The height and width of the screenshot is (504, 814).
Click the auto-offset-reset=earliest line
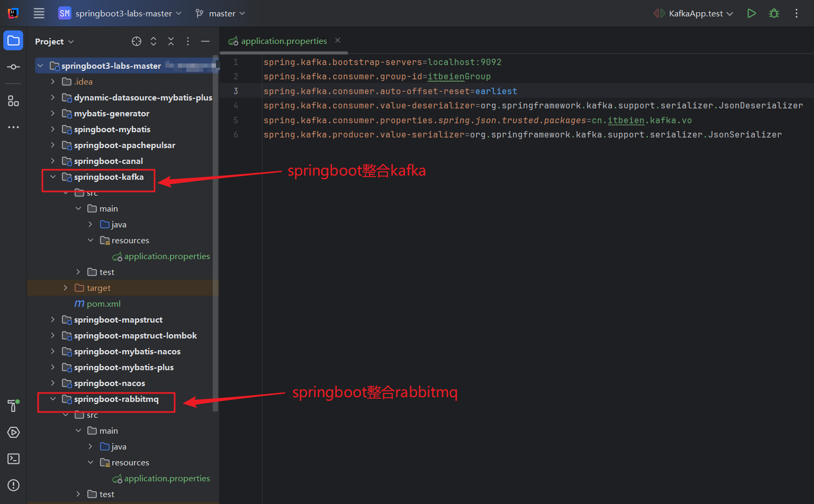click(391, 91)
